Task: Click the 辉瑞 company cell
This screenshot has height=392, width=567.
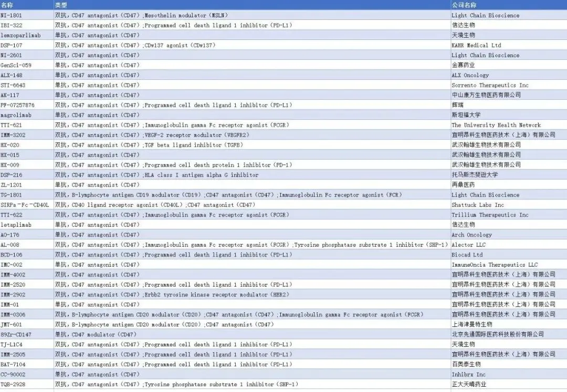Action: coord(509,105)
